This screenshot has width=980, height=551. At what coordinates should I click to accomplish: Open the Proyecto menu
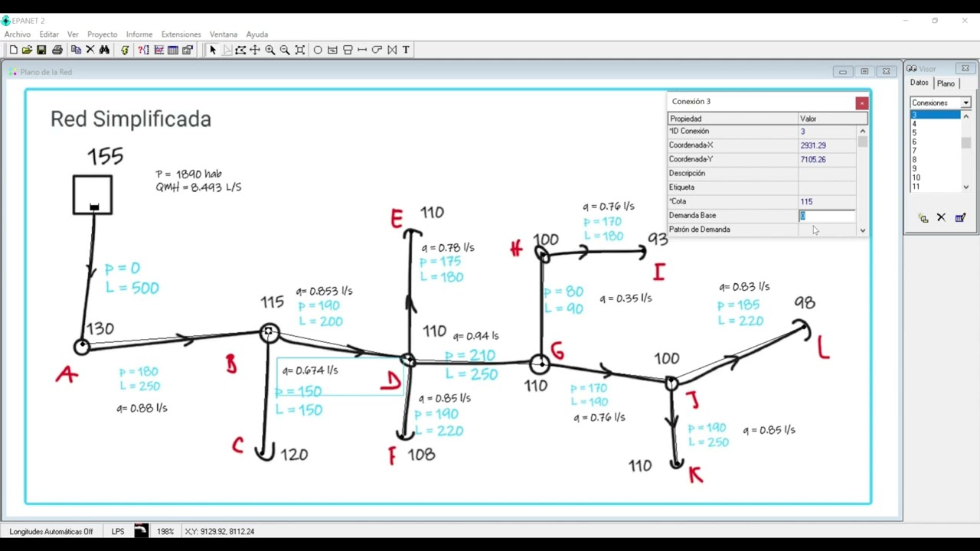click(102, 34)
